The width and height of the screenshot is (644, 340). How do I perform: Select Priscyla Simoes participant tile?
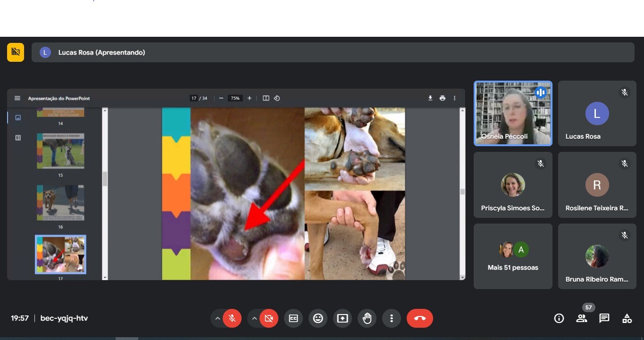pyautogui.click(x=513, y=185)
